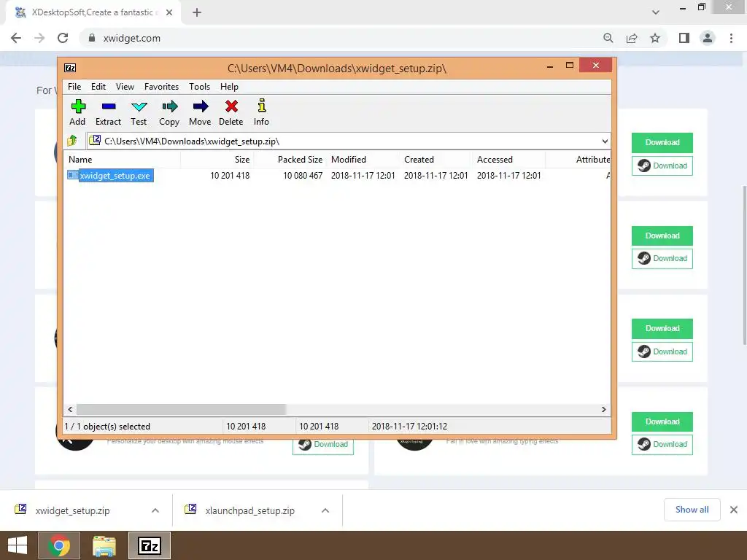Click the webpage vertical scrollbar
This screenshot has height=560, width=747.
click(x=744, y=265)
